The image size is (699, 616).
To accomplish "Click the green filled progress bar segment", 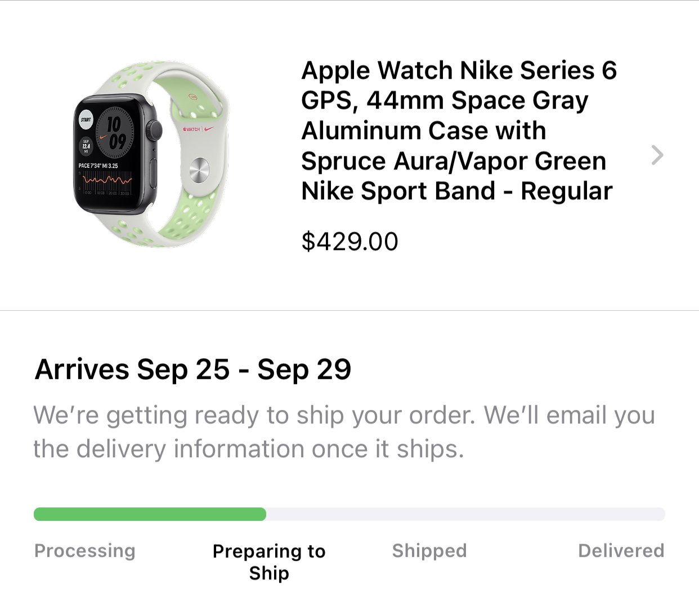I will pyautogui.click(x=150, y=514).
